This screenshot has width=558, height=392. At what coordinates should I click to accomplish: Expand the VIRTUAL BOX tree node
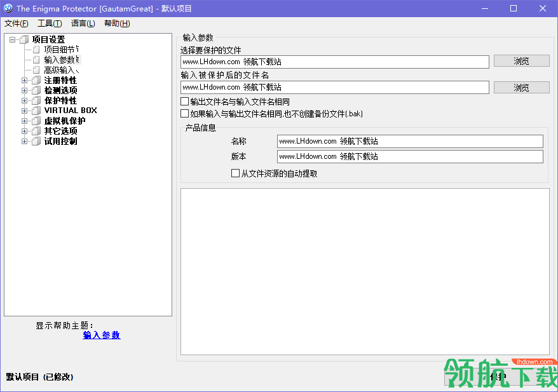(x=24, y=111)
